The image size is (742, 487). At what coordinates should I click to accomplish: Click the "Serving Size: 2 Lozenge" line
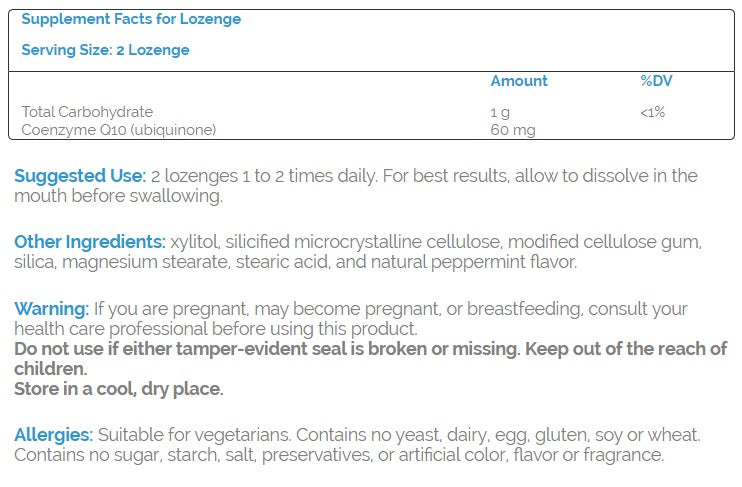tap(105, 50)
